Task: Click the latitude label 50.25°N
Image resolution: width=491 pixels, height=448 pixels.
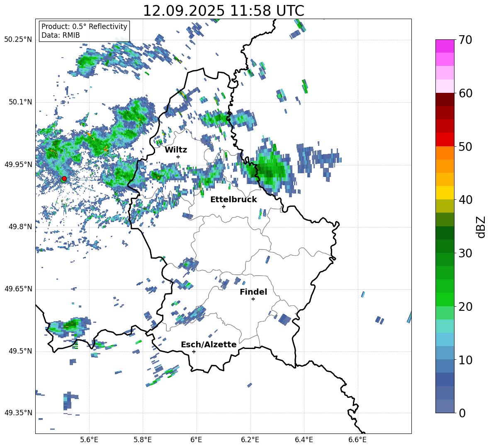Action: [18, 40]
